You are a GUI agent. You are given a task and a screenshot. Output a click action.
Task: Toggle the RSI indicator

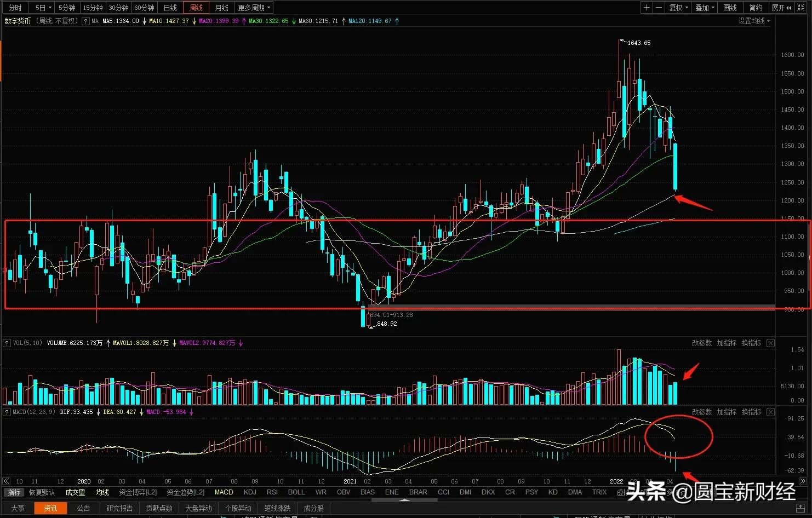[x=272, y=492]
